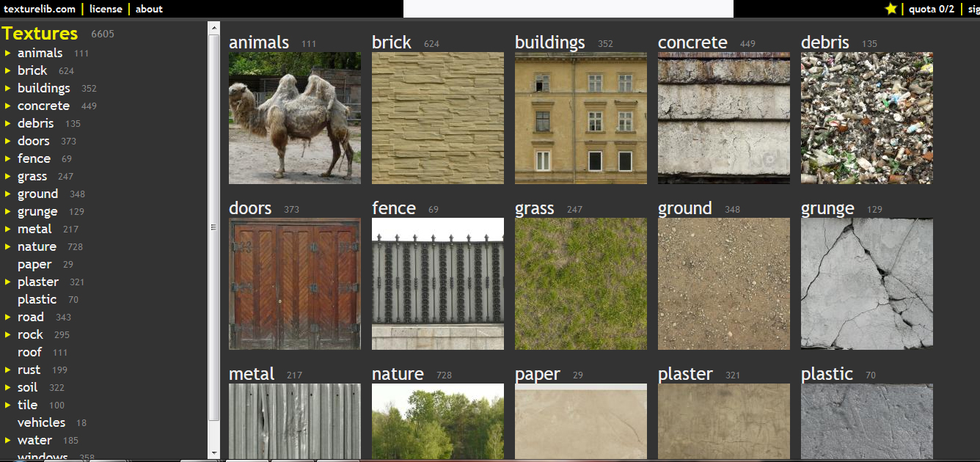
Task: Open the debris texture thumbnail
Action: 867,118
